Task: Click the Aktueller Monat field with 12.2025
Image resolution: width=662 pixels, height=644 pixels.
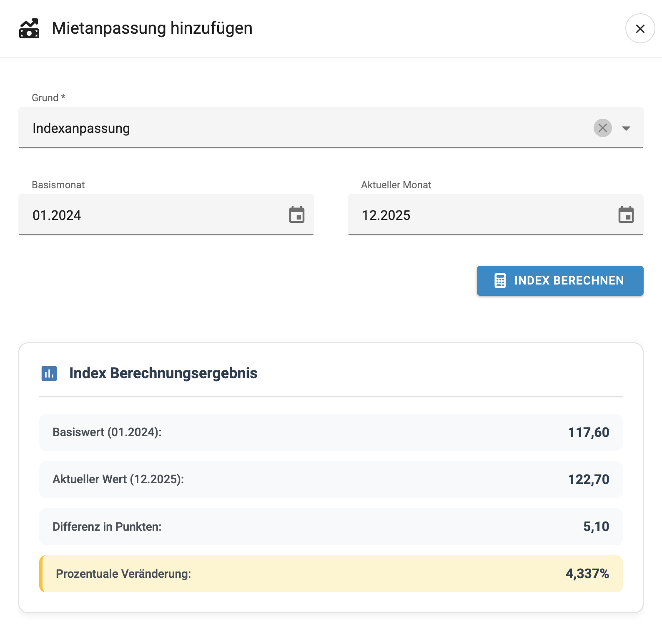Action: click(495, 215)
